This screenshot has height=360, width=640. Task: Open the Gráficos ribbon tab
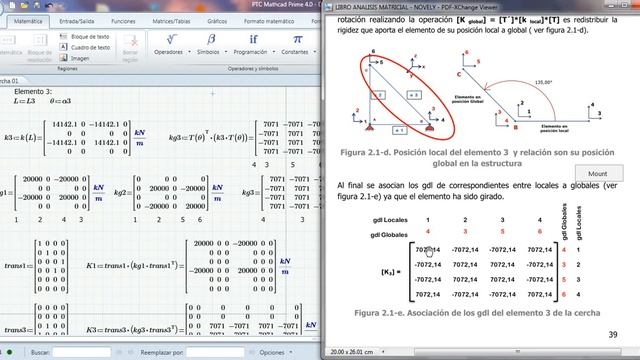[x=217, y=21]
